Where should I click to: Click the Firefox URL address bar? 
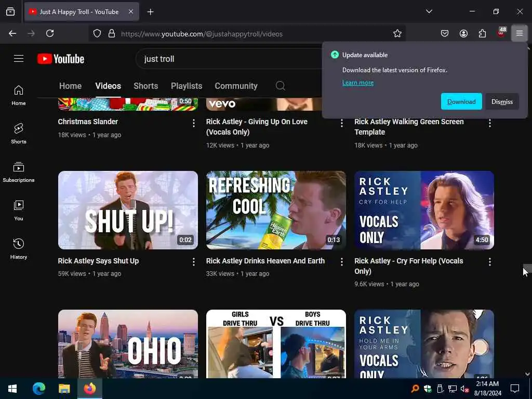click(x=247, y=34)
